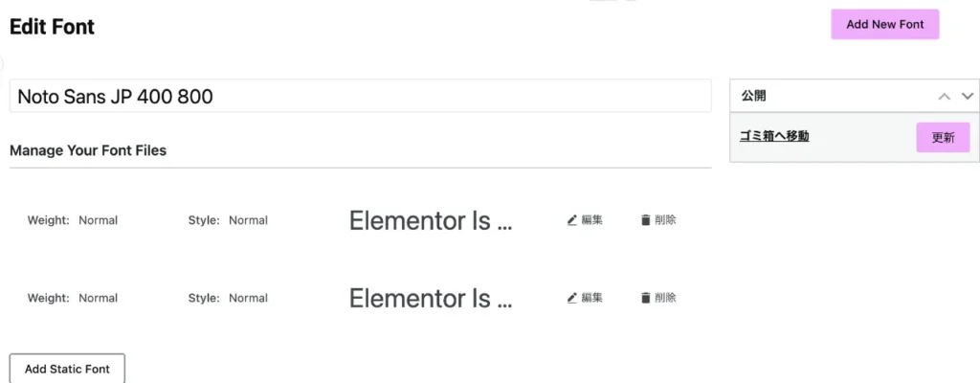Click the edit pencil icon in second font row
The height and width of the screenshot is (383, 980).
pos(572,298)
